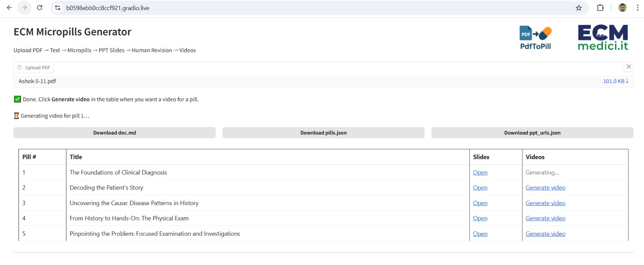Bookmark this page with the star icon
Viewport: 644px width, 265px height.
point(578,8)
